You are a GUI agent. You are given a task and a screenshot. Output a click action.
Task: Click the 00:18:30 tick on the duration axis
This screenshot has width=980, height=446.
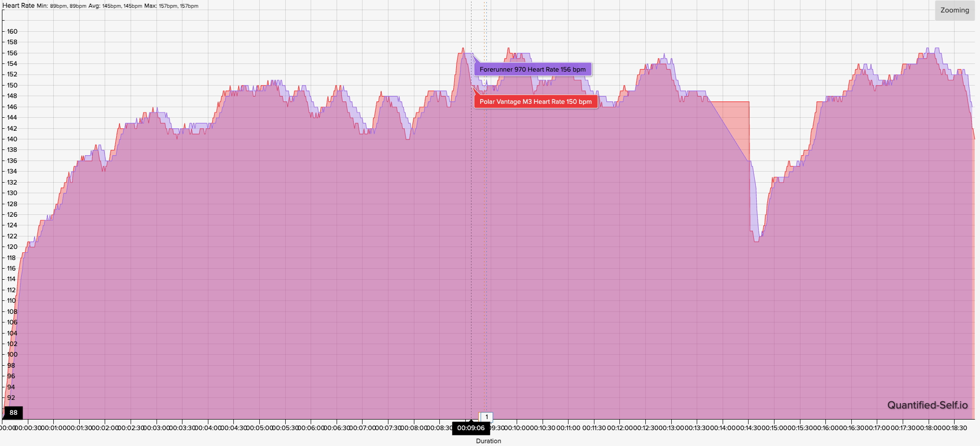click(x=954, y=428)
